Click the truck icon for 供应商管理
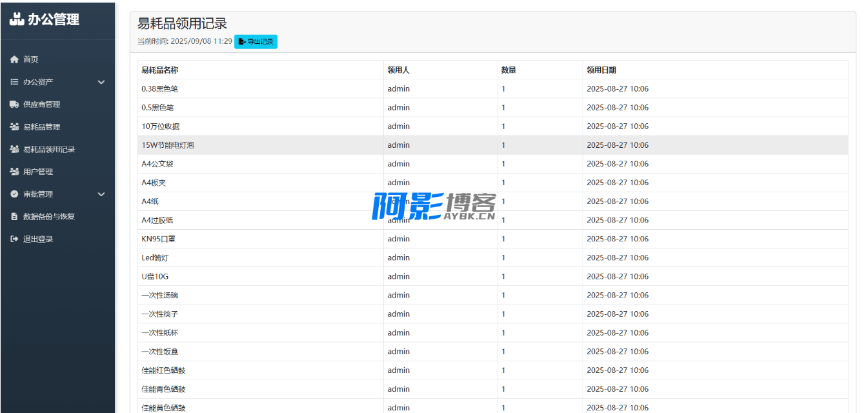 point(14,105)
